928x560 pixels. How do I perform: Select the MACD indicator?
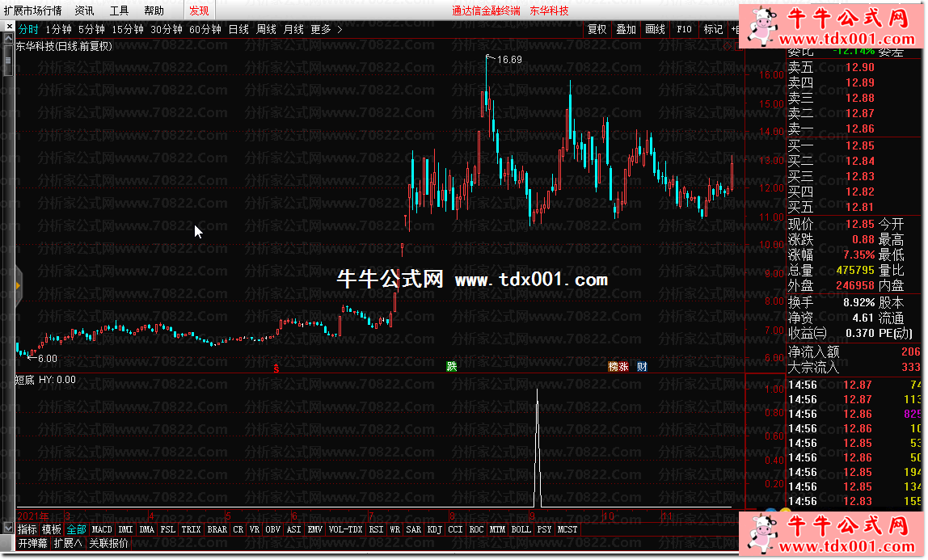(102, 529)
